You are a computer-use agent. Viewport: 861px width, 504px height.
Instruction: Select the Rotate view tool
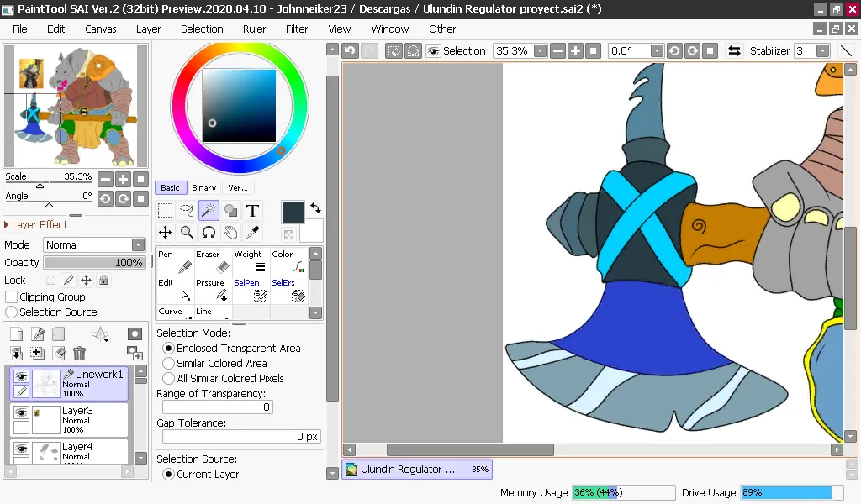tap(209, 233)
